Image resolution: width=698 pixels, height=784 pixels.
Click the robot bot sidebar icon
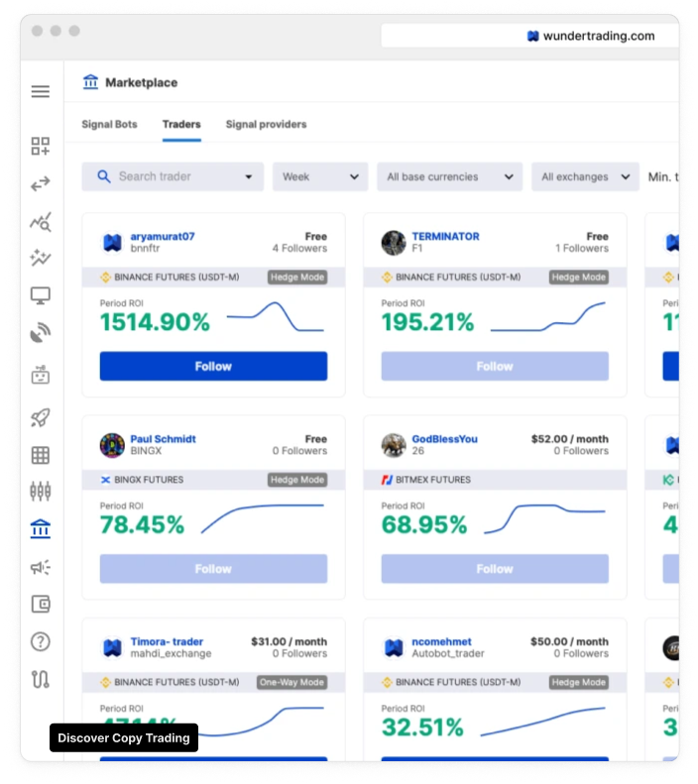point(41,375)
